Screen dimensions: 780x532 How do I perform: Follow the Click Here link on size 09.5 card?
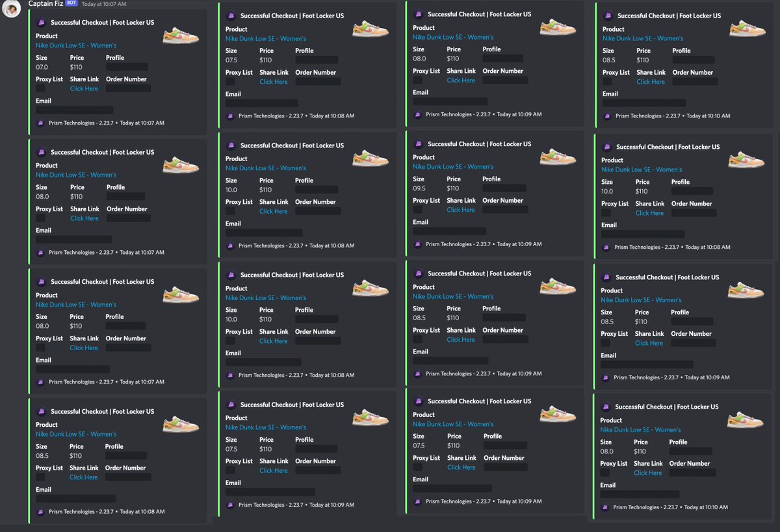461,210
